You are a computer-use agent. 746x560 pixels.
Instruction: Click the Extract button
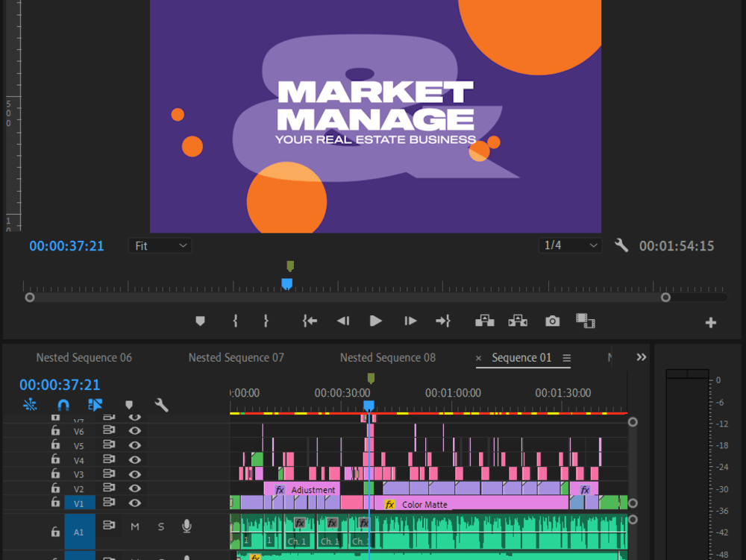(x=518, y=321)
